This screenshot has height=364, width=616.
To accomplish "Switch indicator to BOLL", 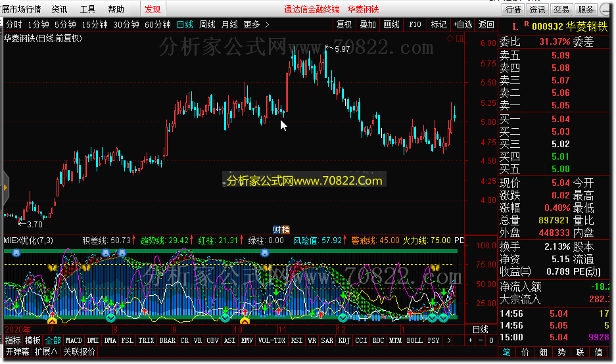I will (414, 340).
